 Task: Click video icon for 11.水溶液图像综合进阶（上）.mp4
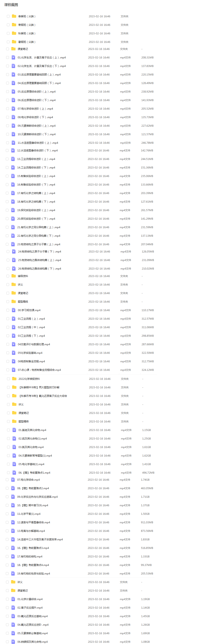coord(13,143)
